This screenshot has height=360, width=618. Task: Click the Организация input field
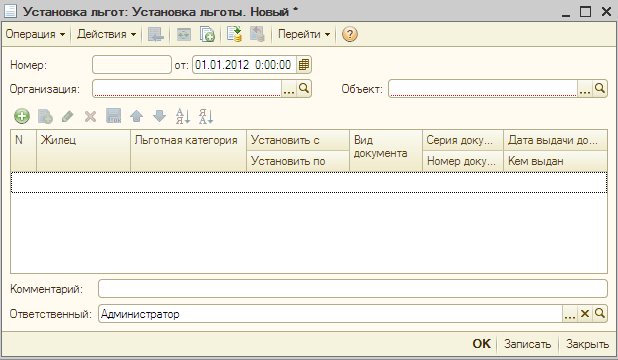[x=187, y=89]
